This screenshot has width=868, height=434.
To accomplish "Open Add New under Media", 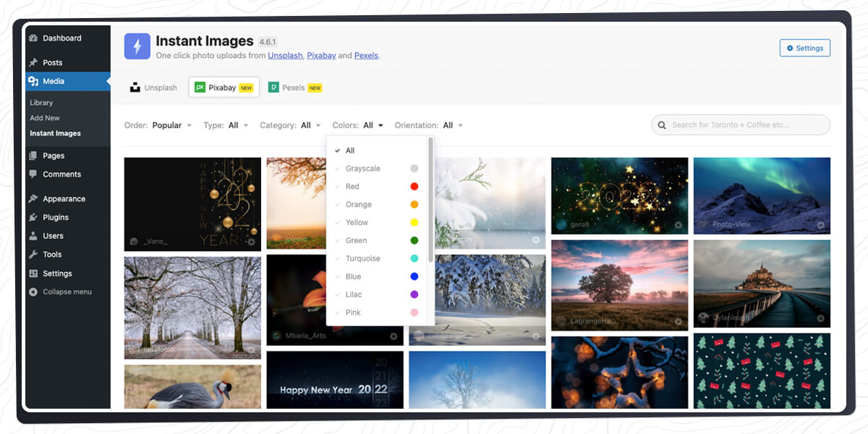I will coord(45,118).
